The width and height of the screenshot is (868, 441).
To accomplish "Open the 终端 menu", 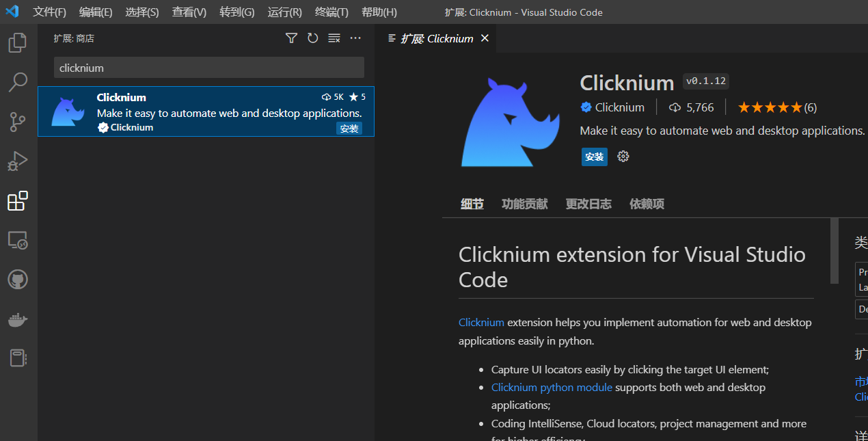I will (x=331, y=12).
